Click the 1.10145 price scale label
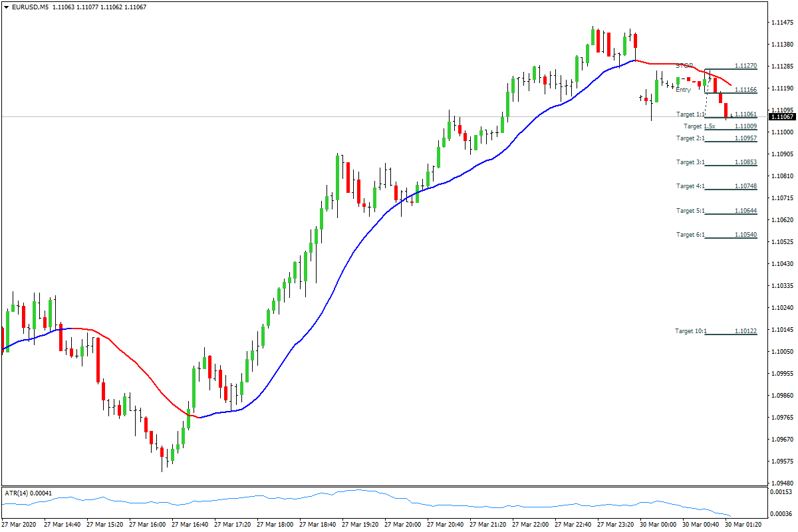Screen dimensions: 798x532 782,330
